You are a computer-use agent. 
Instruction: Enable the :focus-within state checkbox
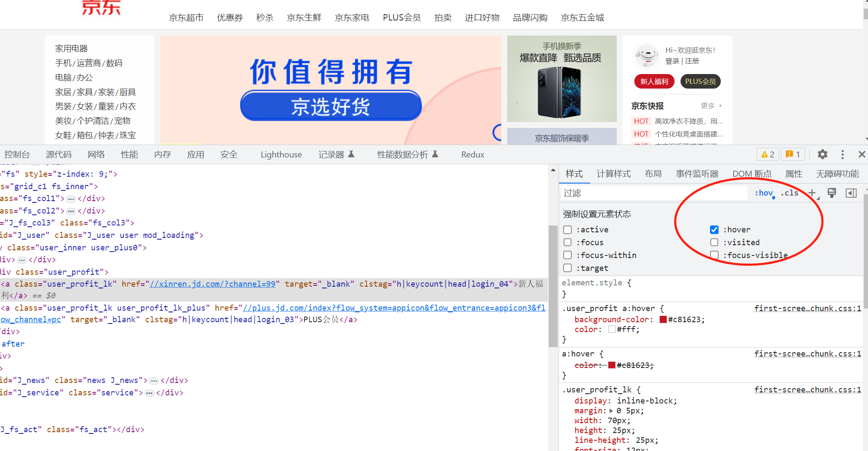pyautogui.click(x=568, y=255)
